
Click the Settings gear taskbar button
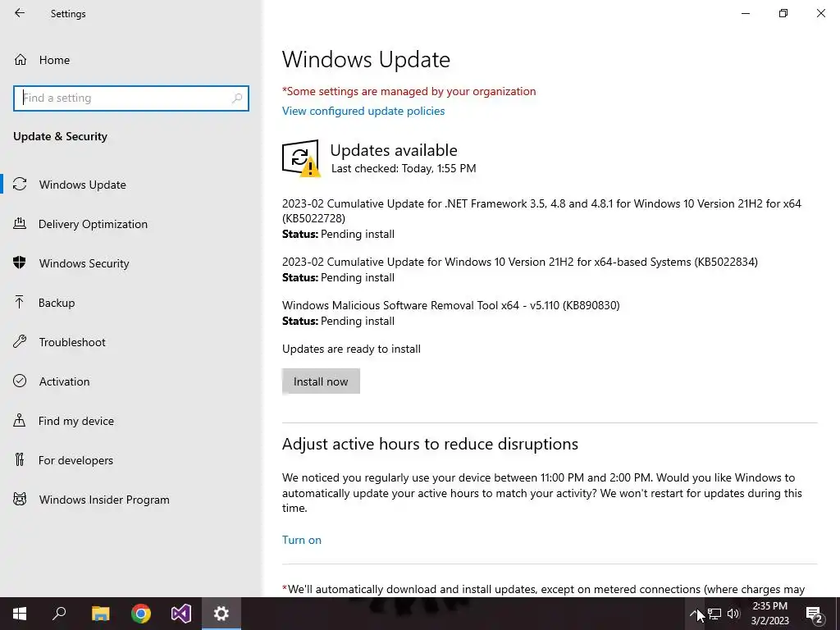[x=221, y=614]
